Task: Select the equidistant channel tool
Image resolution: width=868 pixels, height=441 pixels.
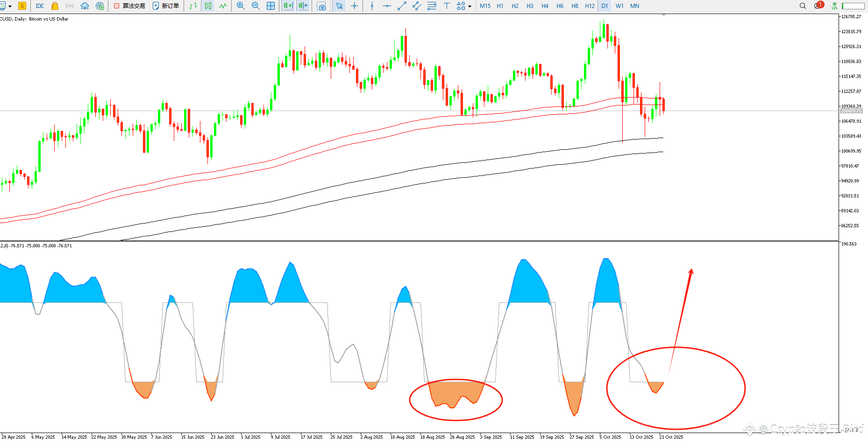Action: pos(417,6)
